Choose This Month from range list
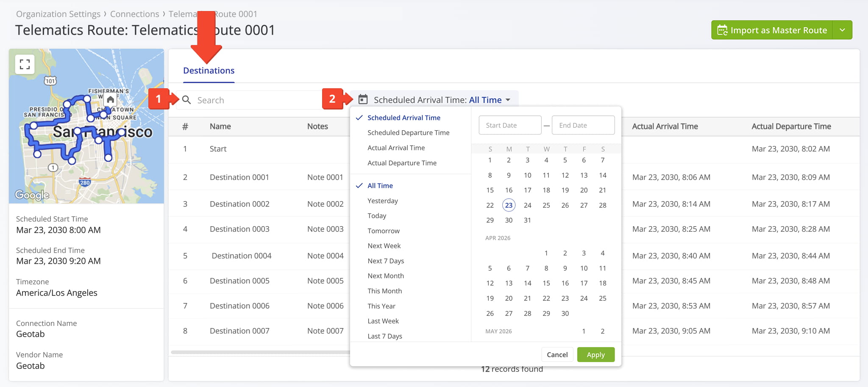 [x=384, y=291]
